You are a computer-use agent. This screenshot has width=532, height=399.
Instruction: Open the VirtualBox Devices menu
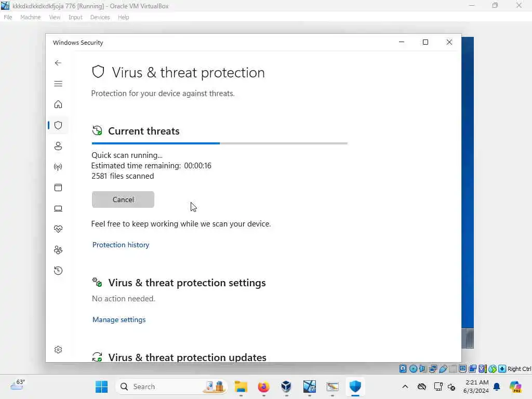coord(100,17)
